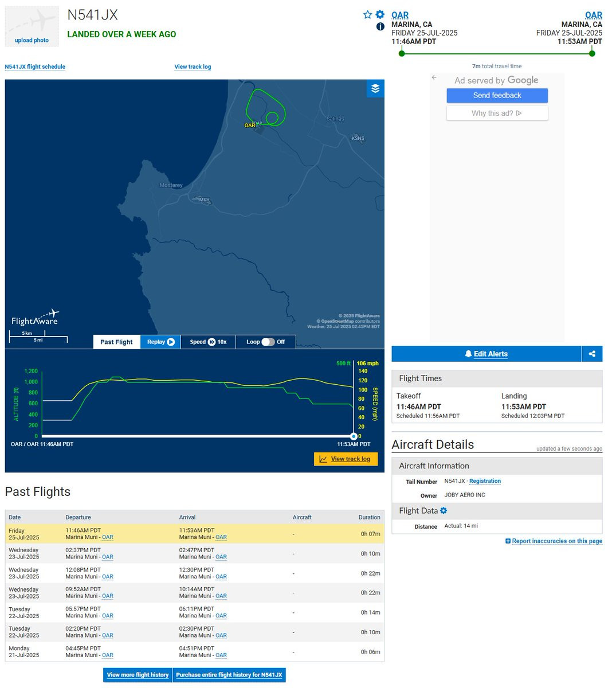Click the Duration column header
Screen dimensions: 616x688
370,517
